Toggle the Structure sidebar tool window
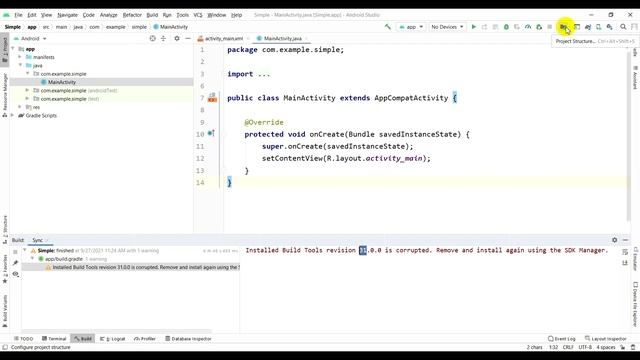 [x=4, y=230]
